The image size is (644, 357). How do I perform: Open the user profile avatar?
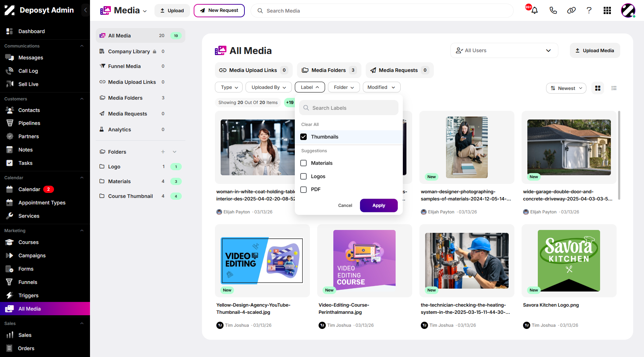pos(628,10)
